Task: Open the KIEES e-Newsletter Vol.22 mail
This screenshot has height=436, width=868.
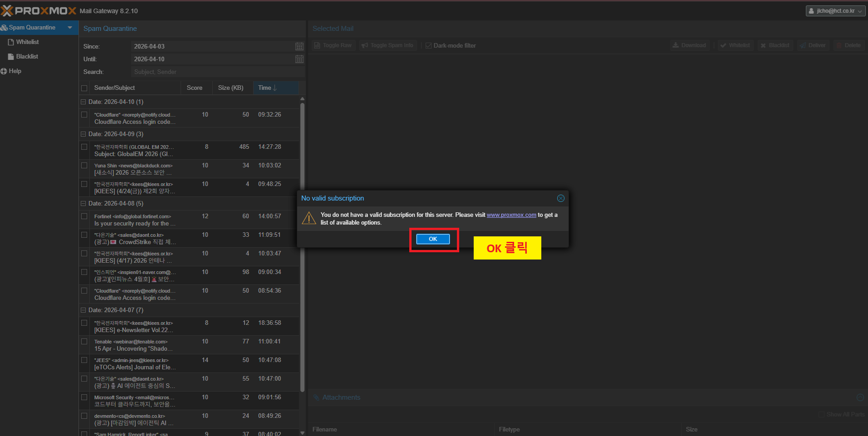Action: click(189, 327)
